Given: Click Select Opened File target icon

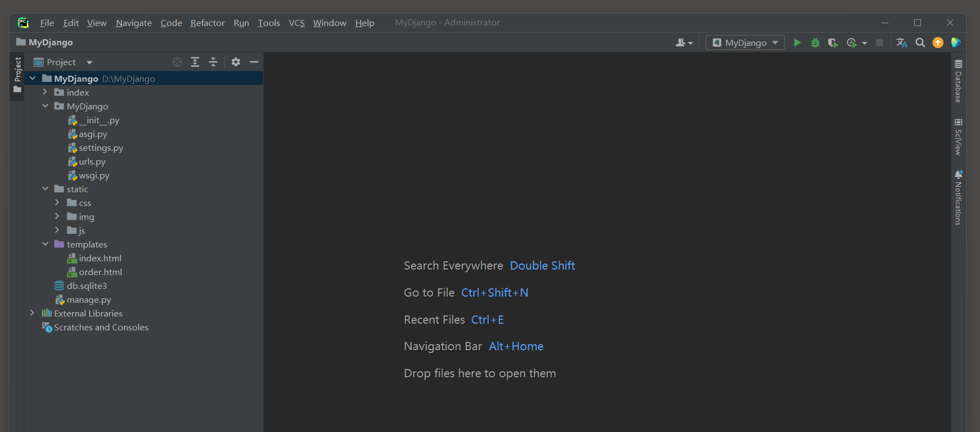Looking at the screenshot, I should click(x=177, y=62).
